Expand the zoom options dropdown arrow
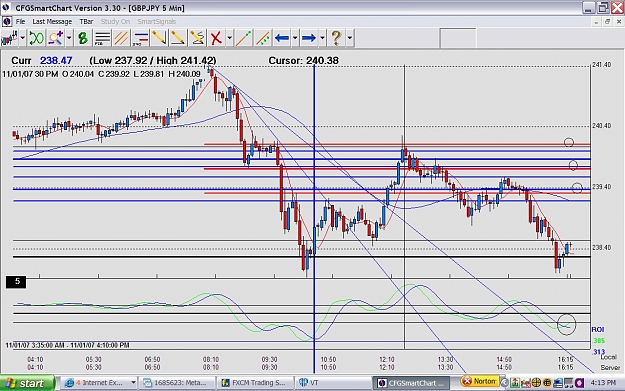Image resolution: width=625 pixels, height=391 pixels. click(69, 38)
